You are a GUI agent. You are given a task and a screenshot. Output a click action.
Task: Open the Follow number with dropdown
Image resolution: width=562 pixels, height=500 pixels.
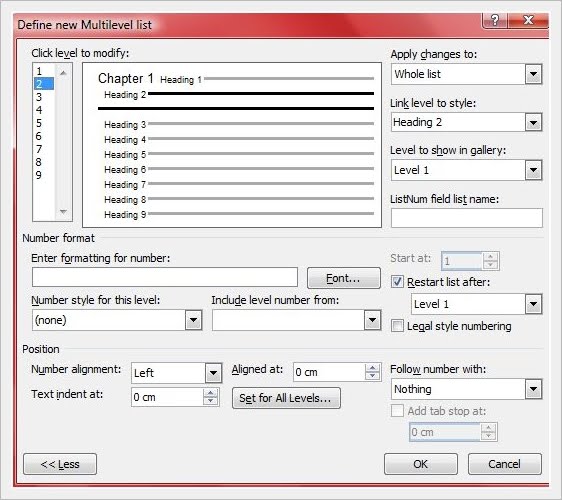pyautogui.click(x=533, y=389)
